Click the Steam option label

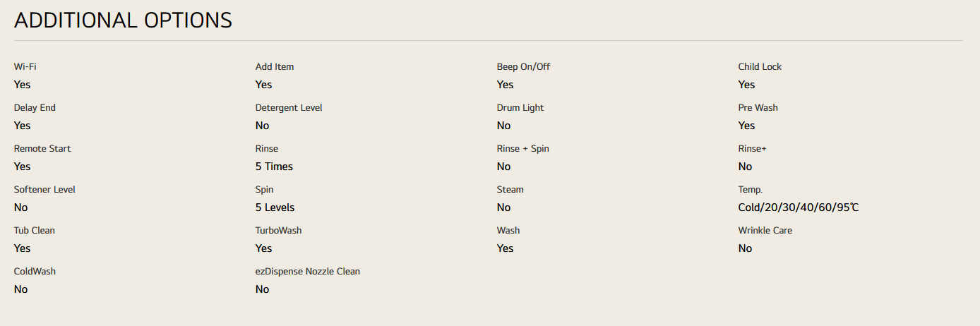click(x=510, y=190)
